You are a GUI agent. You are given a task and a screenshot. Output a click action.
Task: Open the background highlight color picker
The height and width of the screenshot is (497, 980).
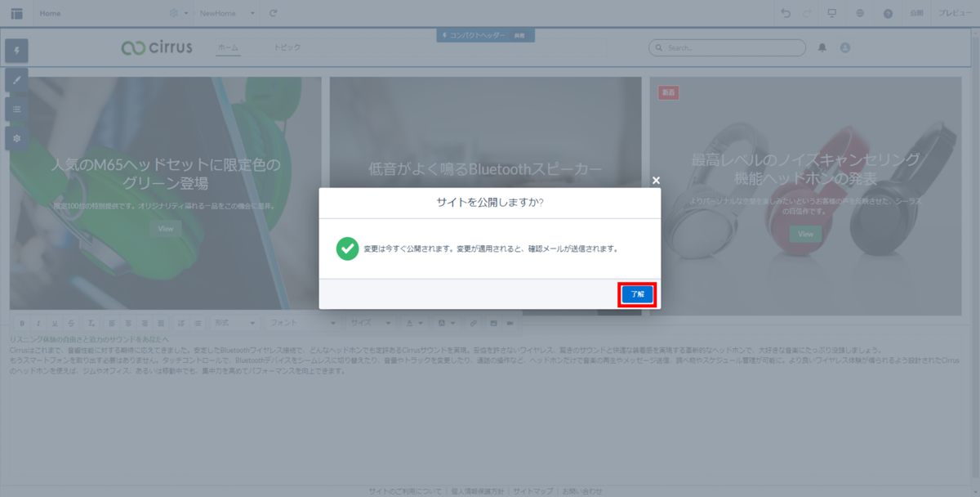[x=445, y=324]
